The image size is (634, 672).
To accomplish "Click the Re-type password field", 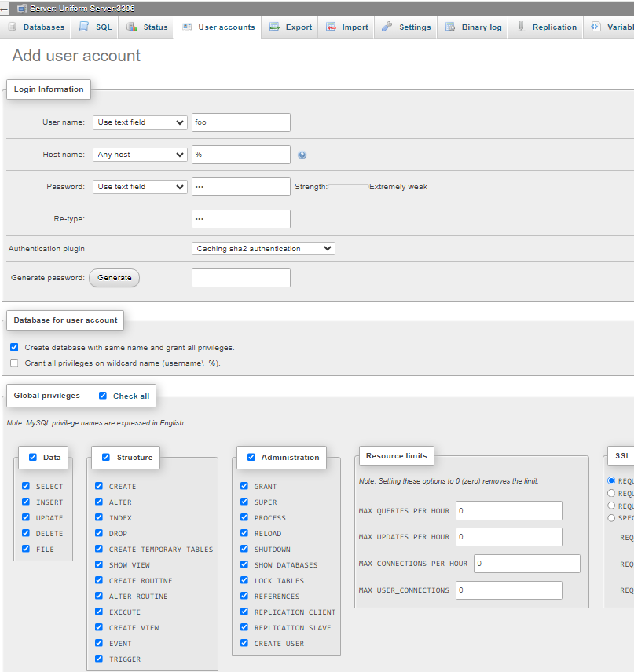I will [x=241, y=219].
